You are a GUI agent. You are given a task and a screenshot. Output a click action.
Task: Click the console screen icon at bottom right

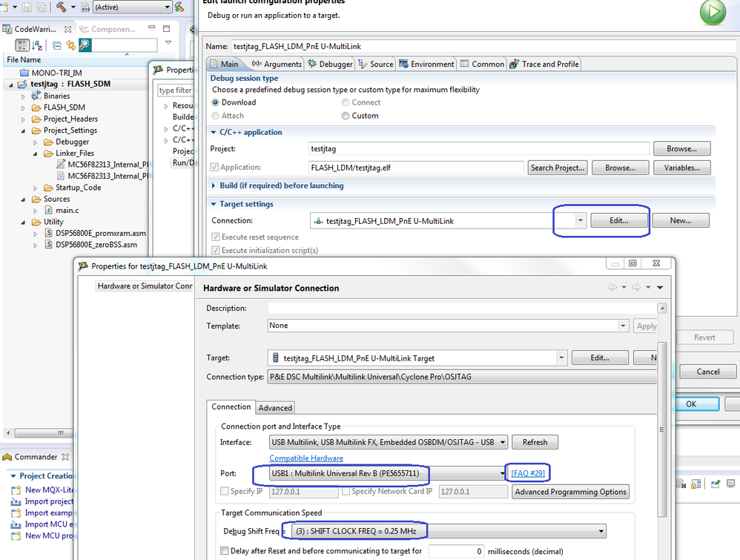click(x=730, y=483)
